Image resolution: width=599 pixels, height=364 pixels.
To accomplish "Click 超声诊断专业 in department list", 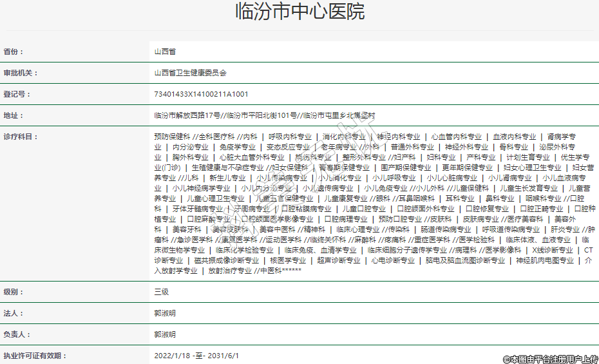I will [338, 261].
